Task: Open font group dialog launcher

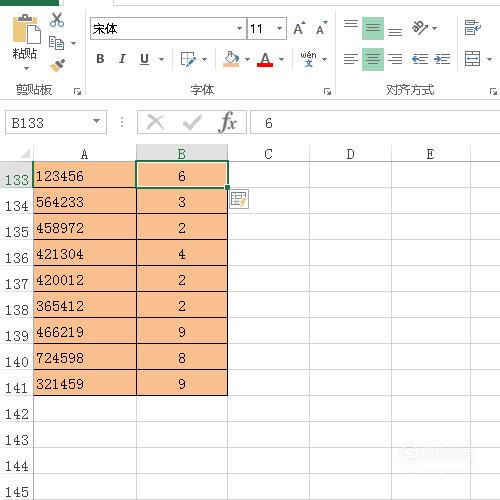Action: 327,91
